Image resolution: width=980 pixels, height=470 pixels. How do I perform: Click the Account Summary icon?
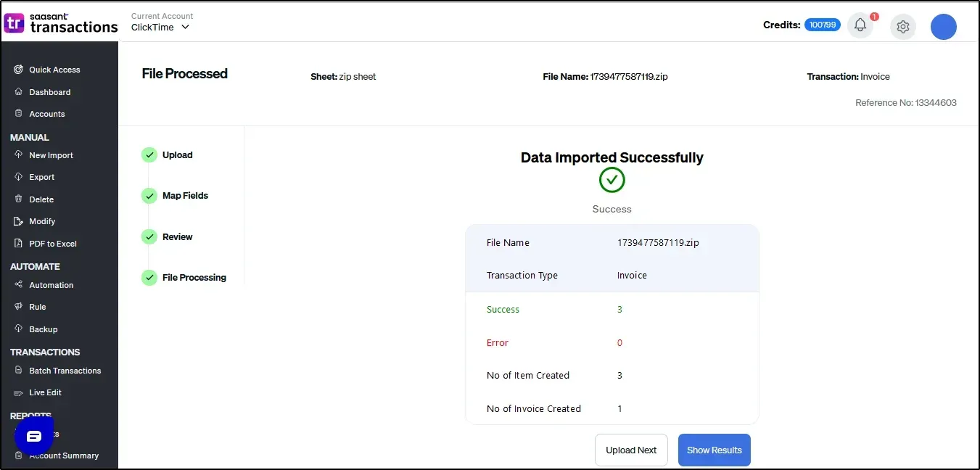18,455
